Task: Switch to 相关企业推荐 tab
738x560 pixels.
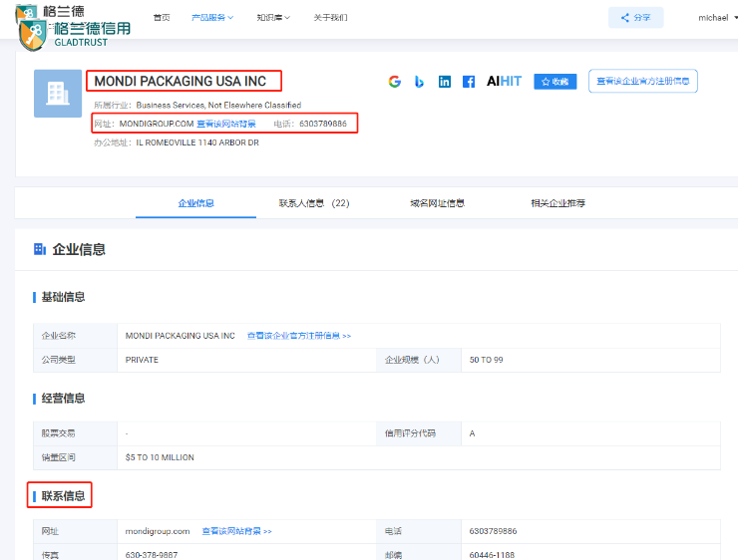Action: pyautogui.click(x=557, y=203)
